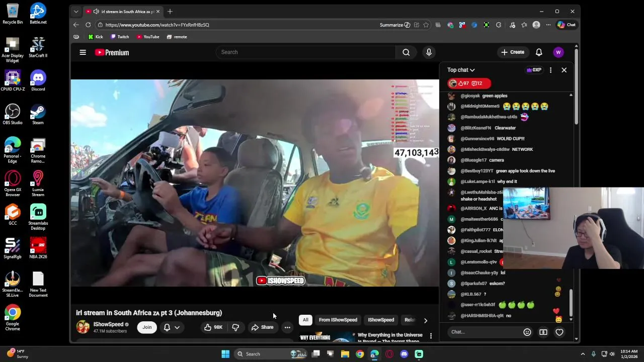Dislike the video with thumbs down
The image size is (644, 362).
point(235,327)
